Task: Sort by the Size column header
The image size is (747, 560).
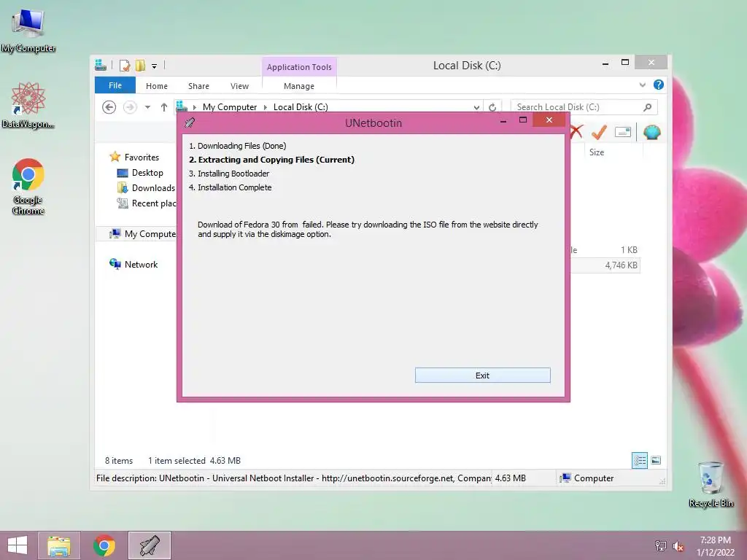Action: [x=597, y=152]
